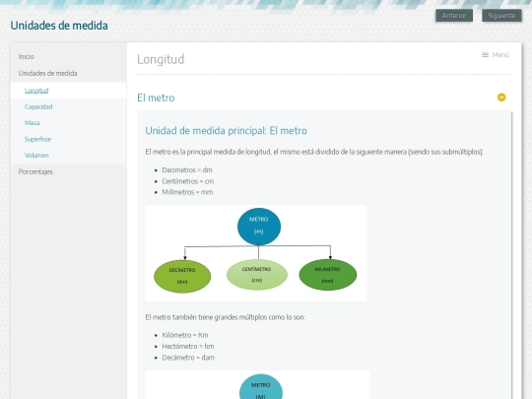Click the Kilómetro = Km list item
Screen dimensions: 532x399
(185, 335)
